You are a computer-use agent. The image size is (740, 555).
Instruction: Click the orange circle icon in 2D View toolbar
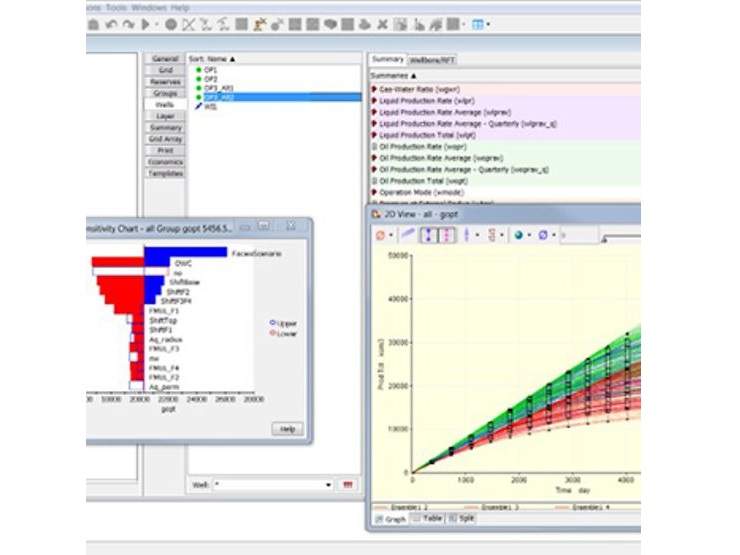coord(381,236)
